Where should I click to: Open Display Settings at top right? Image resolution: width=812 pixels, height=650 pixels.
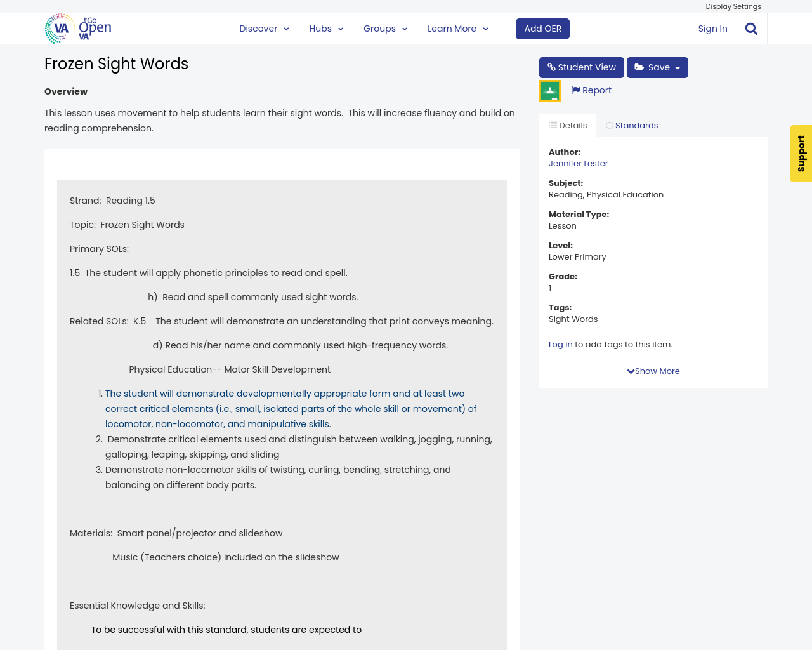coord(733,6)
